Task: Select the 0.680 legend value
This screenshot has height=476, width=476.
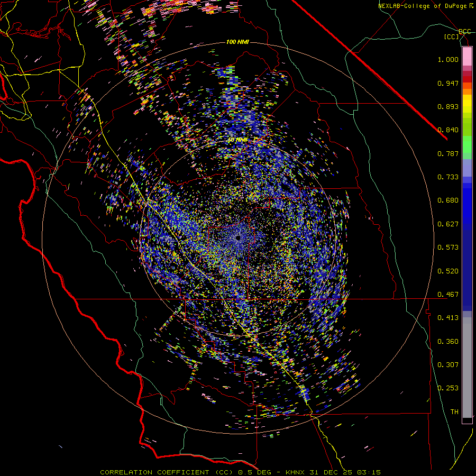Action: pos(448,200)
